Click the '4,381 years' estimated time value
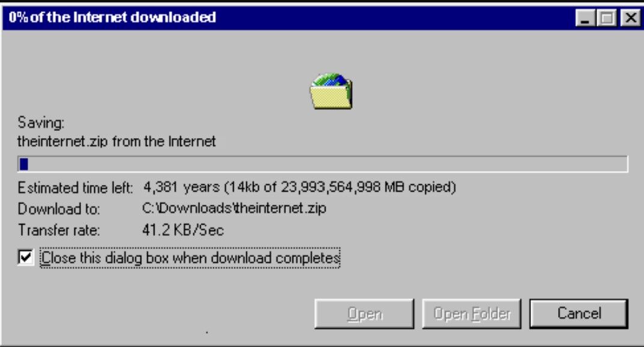The image size is (644, 347). pos(181,187)
